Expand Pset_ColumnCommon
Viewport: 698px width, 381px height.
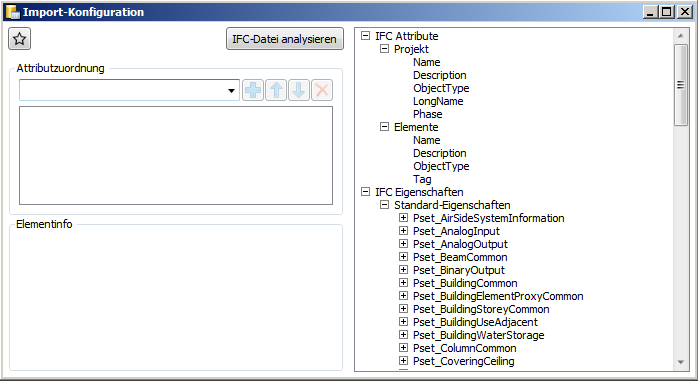coord(403,348)
